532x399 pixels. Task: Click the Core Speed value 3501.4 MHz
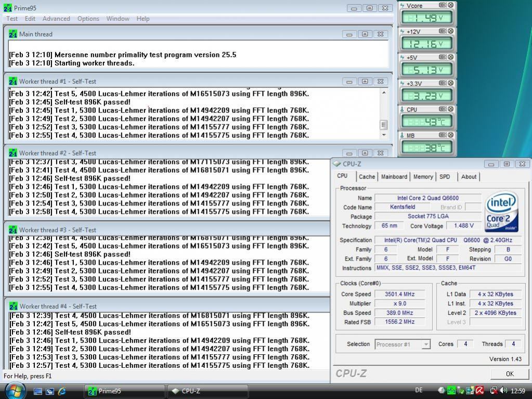point(400,294)
